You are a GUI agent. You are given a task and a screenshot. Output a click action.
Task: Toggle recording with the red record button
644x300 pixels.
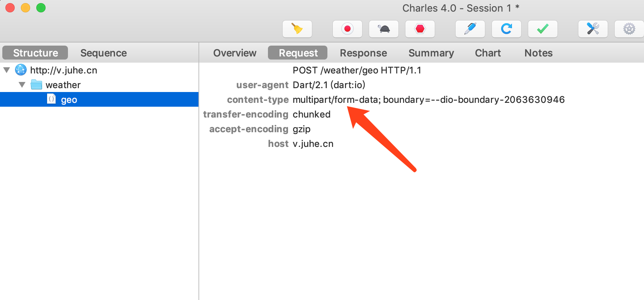pyautogui.click(x=347, y=29)
